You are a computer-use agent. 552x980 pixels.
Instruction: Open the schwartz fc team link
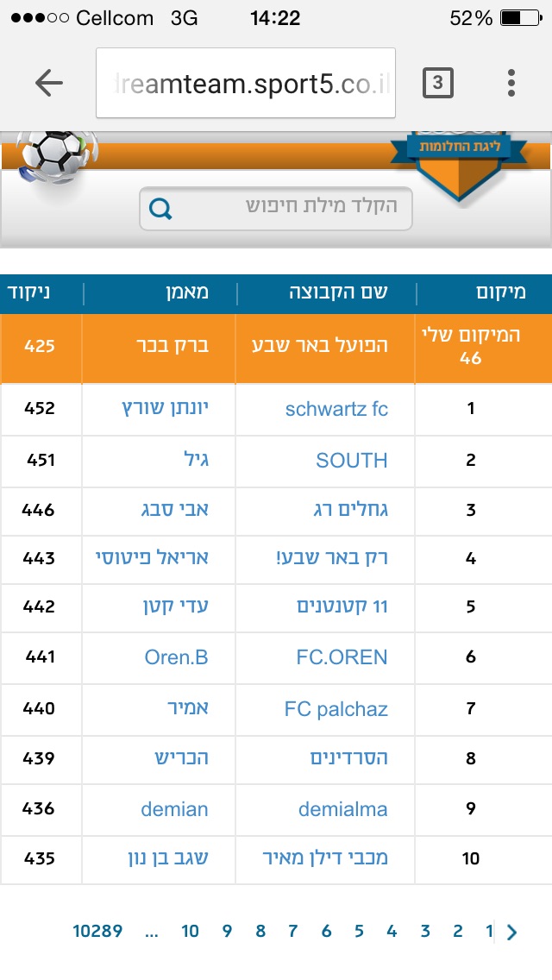coord(336,409)
